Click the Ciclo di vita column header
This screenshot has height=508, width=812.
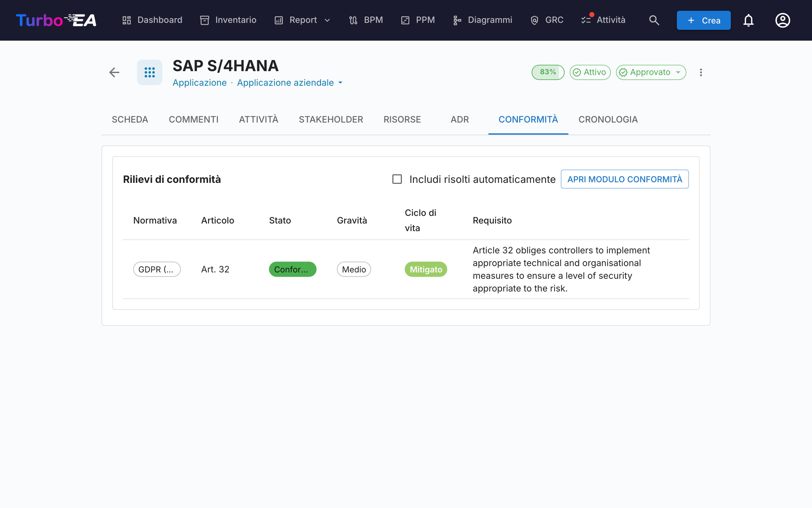(420, 220)
